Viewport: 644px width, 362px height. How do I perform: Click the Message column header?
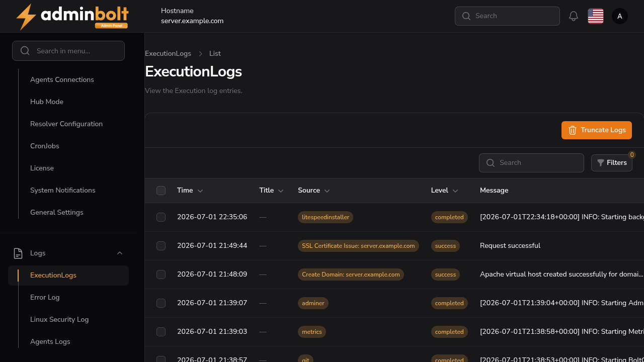tap(494, 191)
